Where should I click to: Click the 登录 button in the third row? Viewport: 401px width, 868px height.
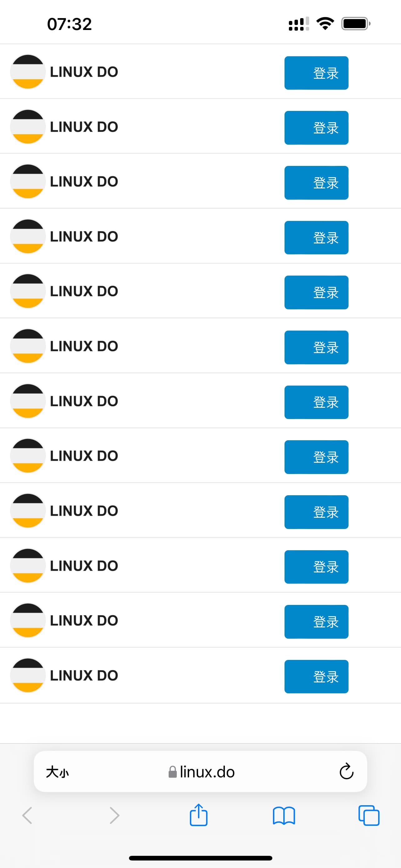pos(316,183)
